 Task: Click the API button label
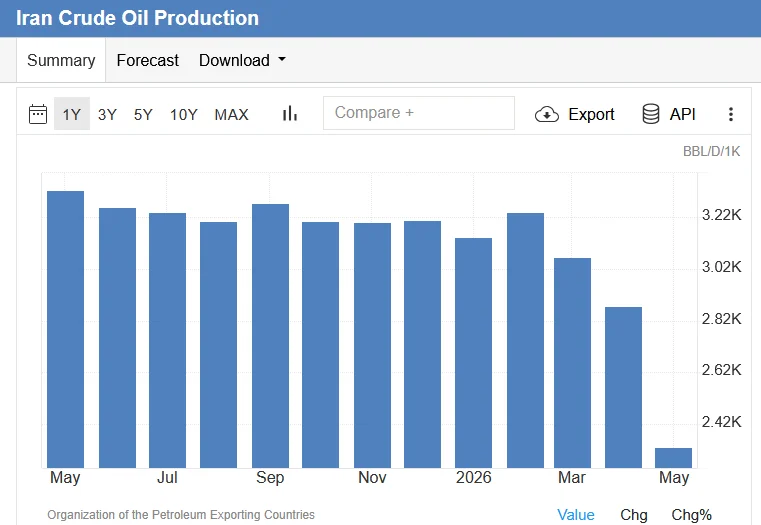(682, 114)
